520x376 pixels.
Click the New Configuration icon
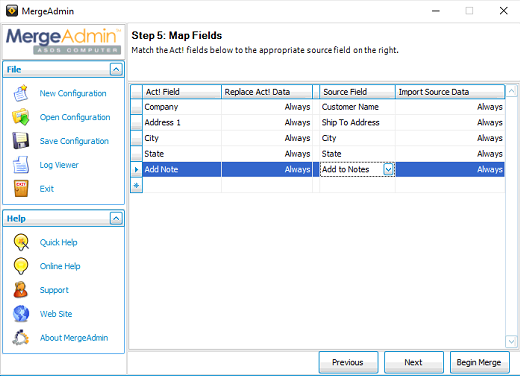21,93
